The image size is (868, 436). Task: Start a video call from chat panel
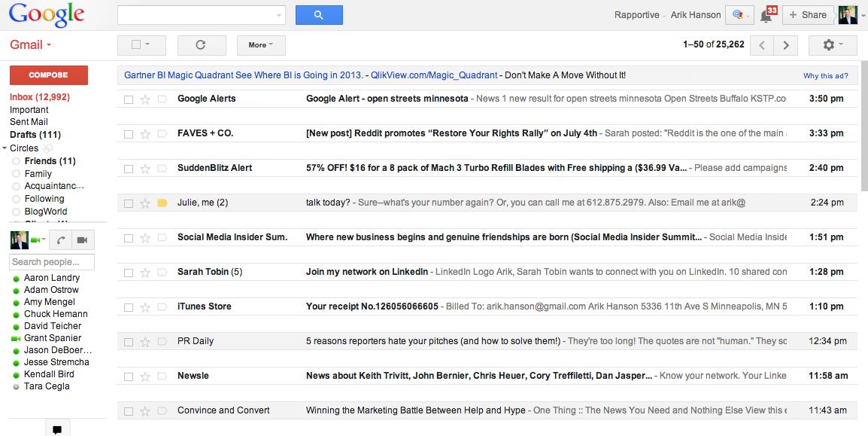pos(82,240)
